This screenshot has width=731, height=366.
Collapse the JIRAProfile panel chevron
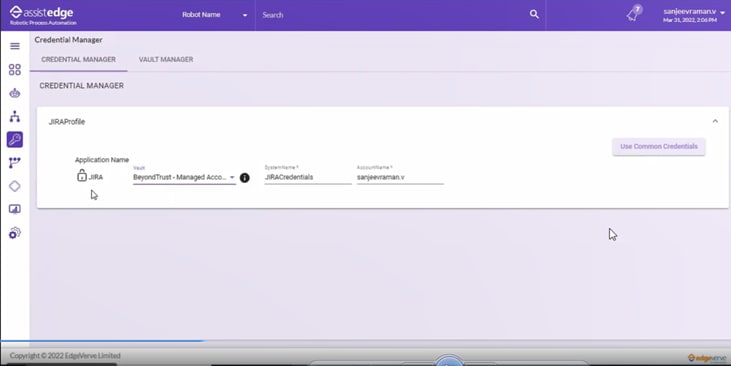(x=715, y=121)
